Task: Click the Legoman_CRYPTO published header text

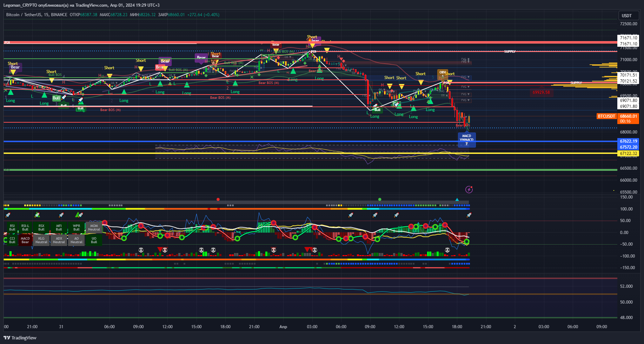Action: 81,5
